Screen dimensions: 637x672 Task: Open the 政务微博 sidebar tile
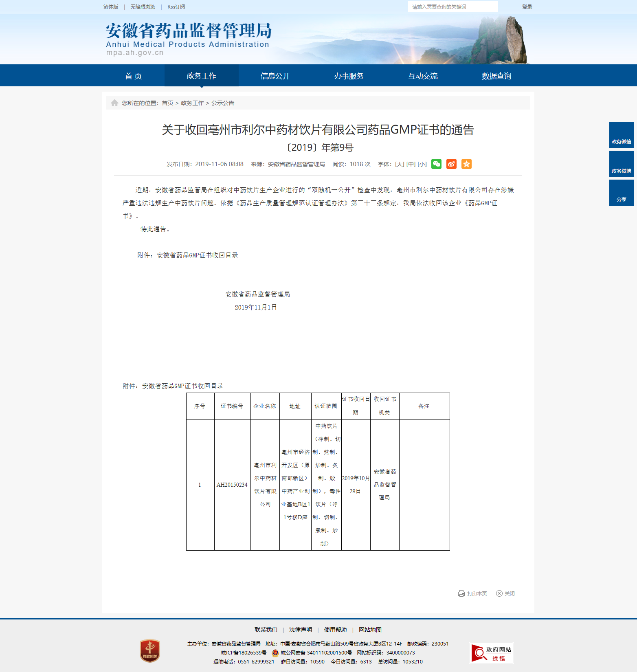coord(621,164)
